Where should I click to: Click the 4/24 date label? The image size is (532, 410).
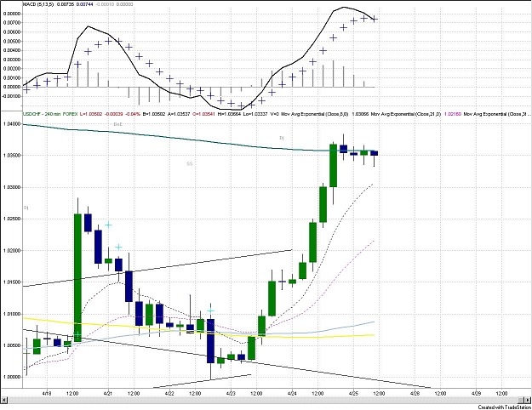click(x=293, y=393)
